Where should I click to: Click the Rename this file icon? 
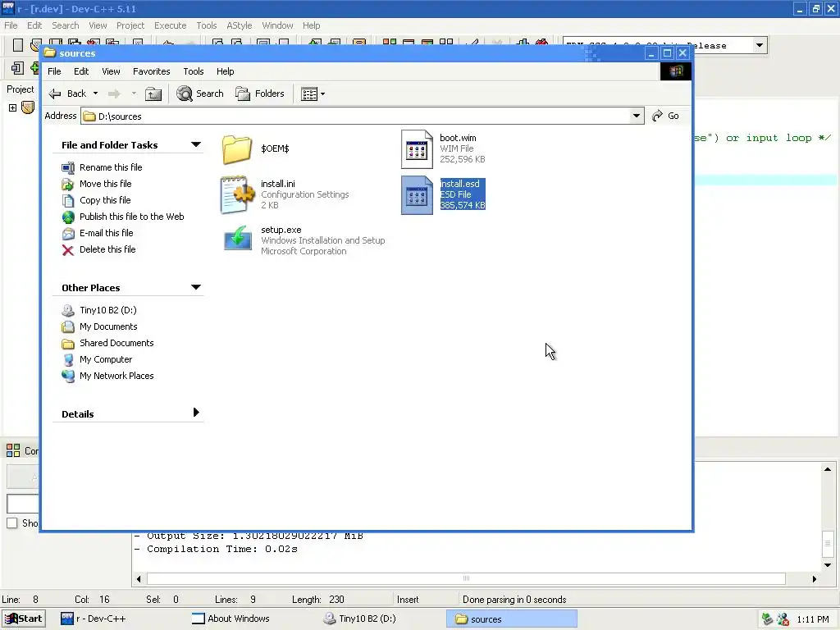pyautogui.click(x=68, y=167)
